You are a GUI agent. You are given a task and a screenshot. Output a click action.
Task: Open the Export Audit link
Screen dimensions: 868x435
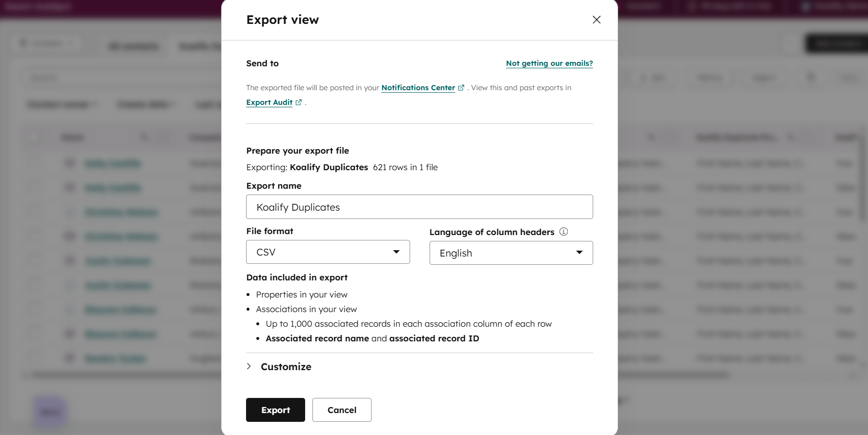click(x=269, y=102)
